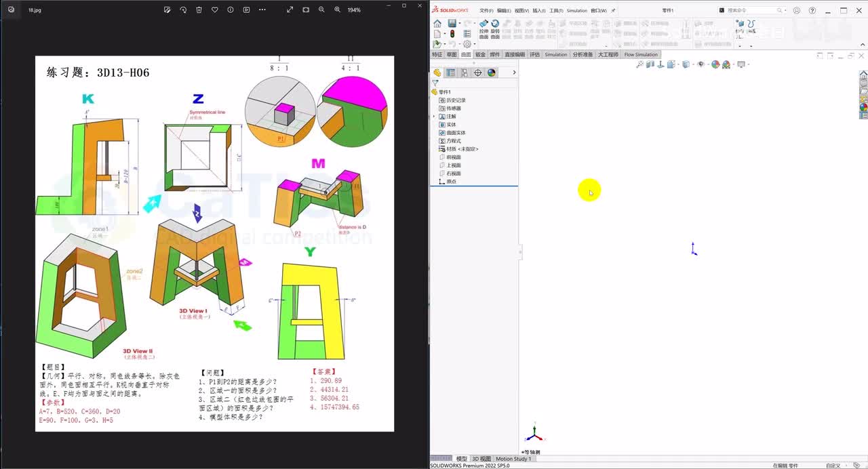Open the options gear icon
This screenshot has height=469, width=868.
pos(467,45)
